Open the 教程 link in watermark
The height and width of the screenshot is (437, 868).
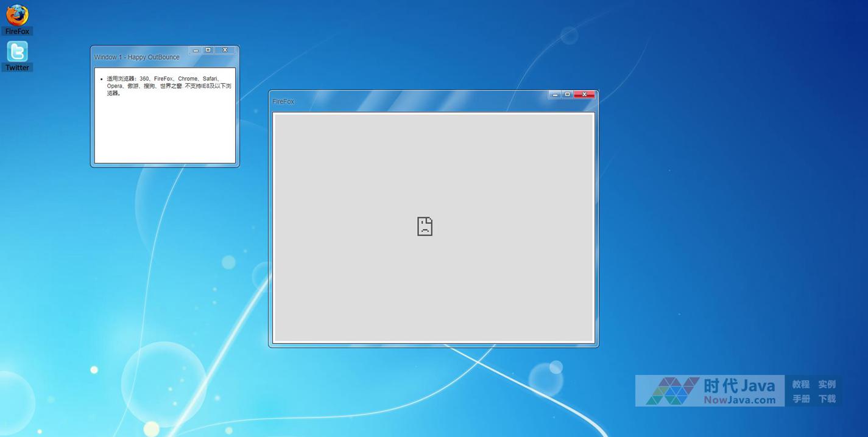point(800,384)
